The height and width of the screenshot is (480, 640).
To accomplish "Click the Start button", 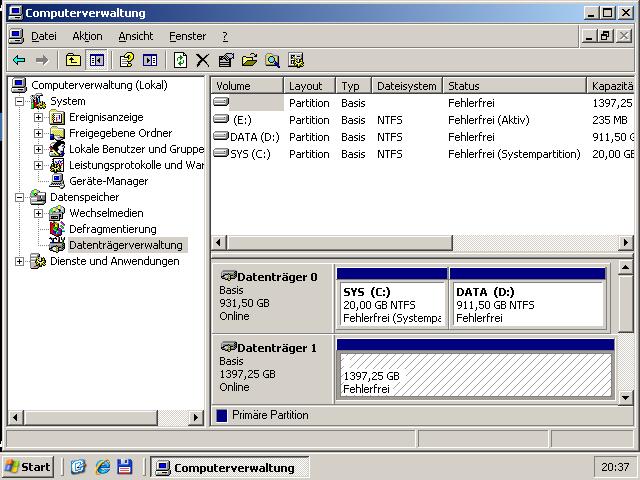I will click(x=28, y=467).
